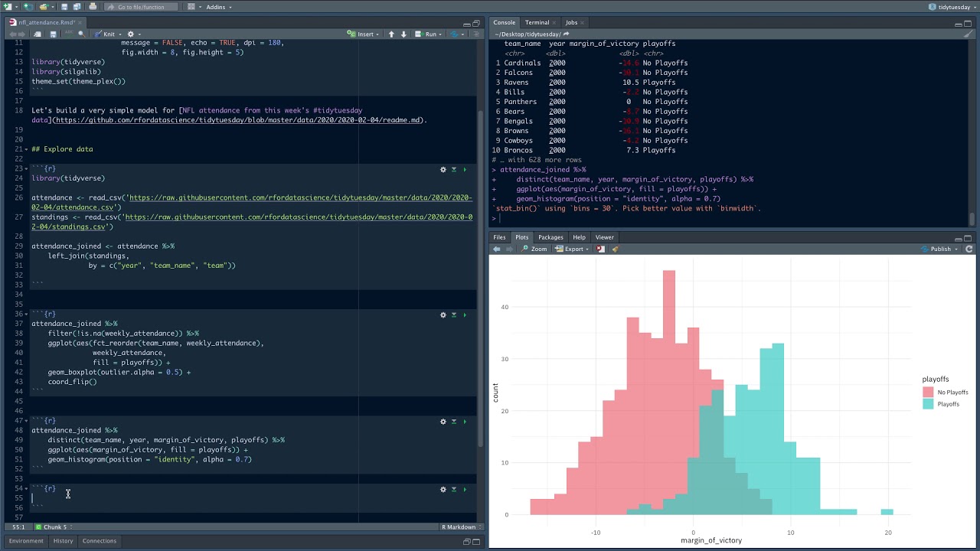Click the previous plot arrow
Image resolution: width=980 pixels, height=551 pixels.
point(497,249)
